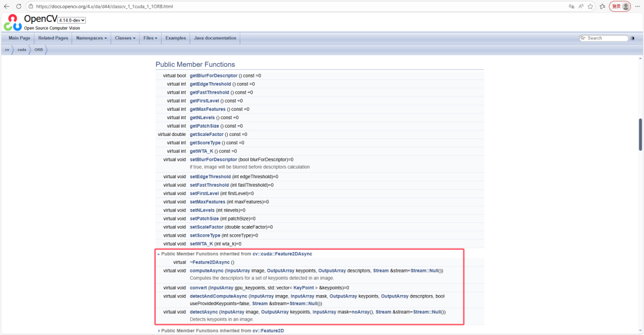This screenshot has height=335, width=644.
Task: Focus the documentation Search field
Action: click(x=606, y=38)
